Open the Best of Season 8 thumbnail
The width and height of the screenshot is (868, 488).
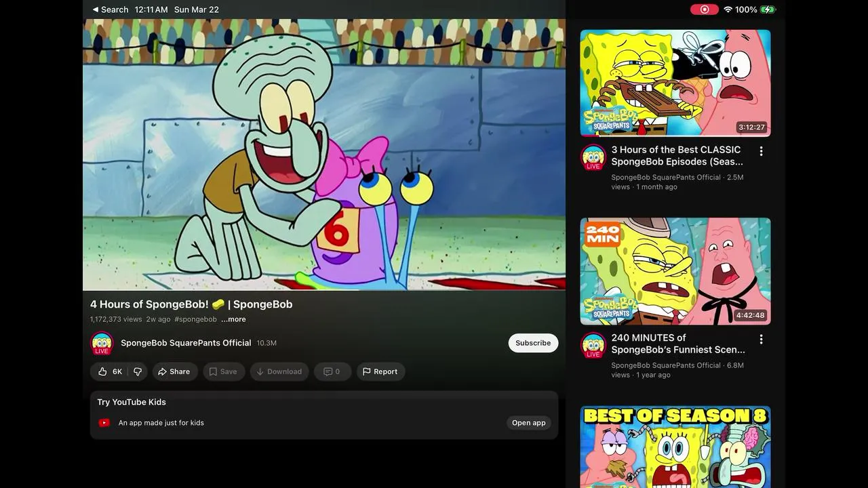point(675,447)
